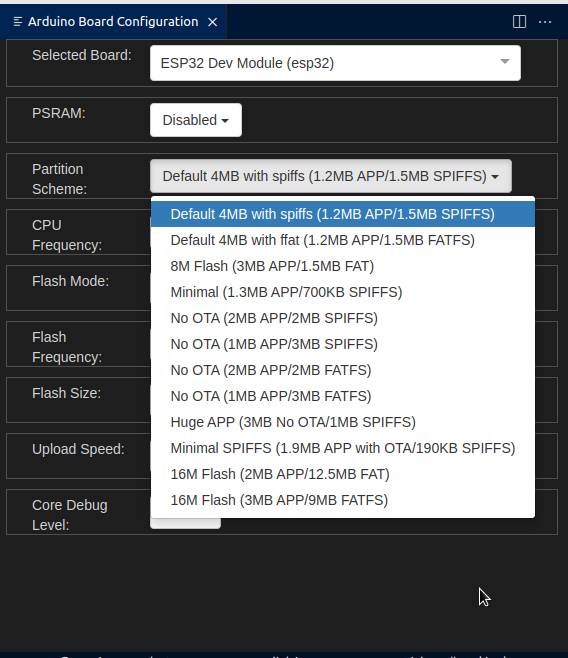568x658 pixels.
Task: Click the Flash Mode label
Action: pos(70,281)
